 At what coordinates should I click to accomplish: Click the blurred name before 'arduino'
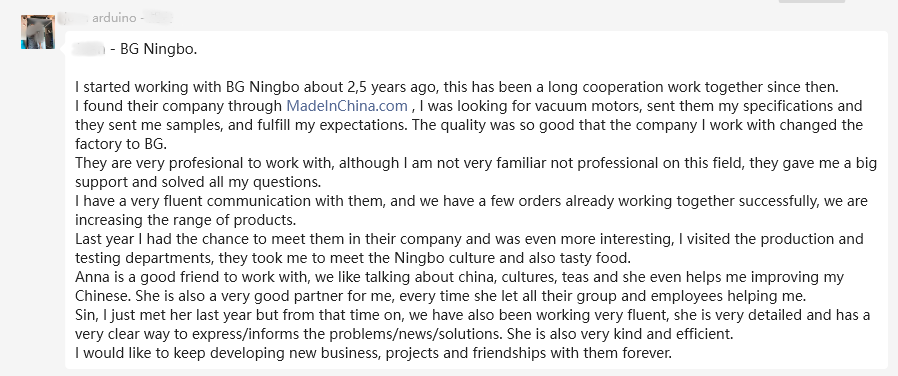[x=73, y=18]
